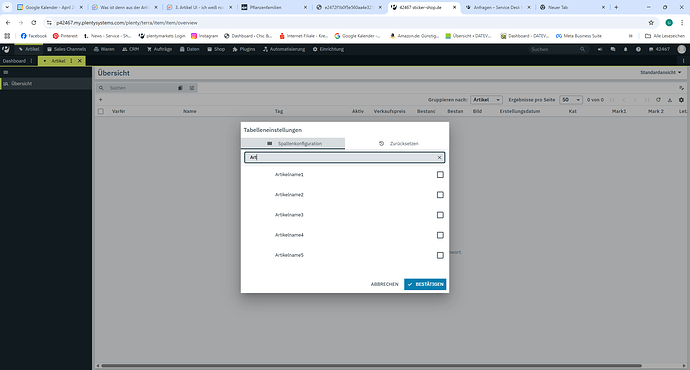The height and width of the screenshot is (370, 690).
Task: Tick the Artikelname1 checkbox
Action: point(440,175)
